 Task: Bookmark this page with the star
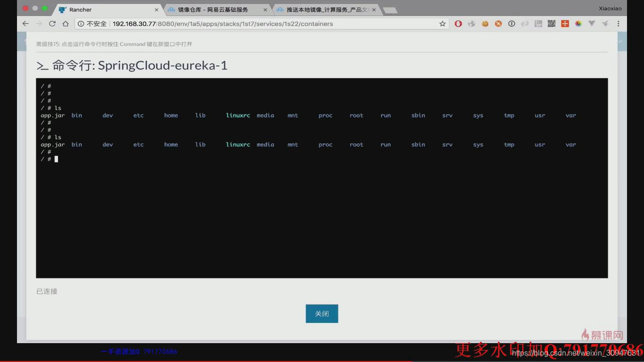click(442, 24)
